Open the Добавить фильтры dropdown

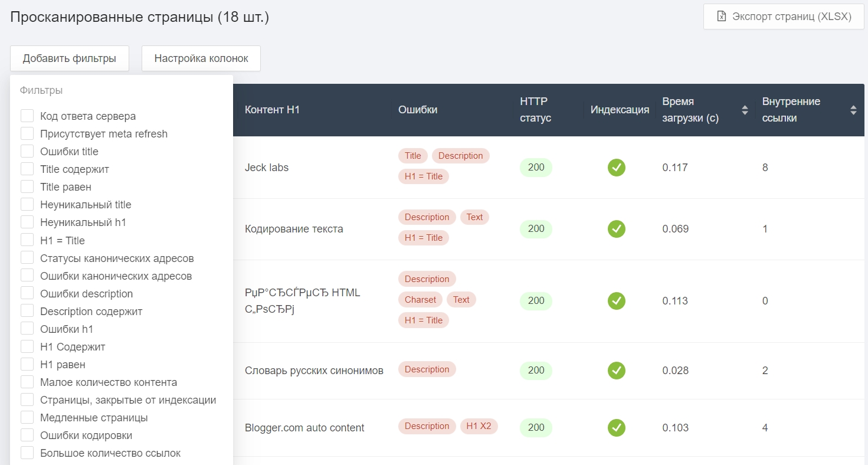[x=69, y=58]
